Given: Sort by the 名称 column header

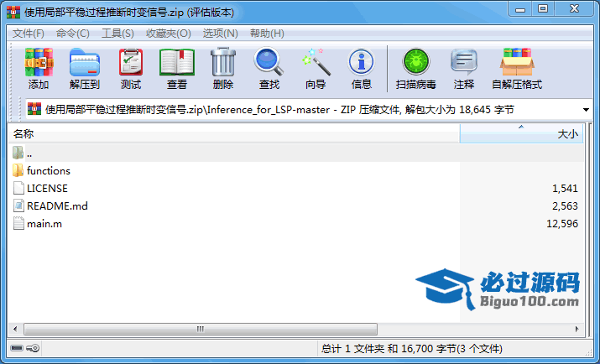Looking at the screenshot, I should click(x=235, y=133).
